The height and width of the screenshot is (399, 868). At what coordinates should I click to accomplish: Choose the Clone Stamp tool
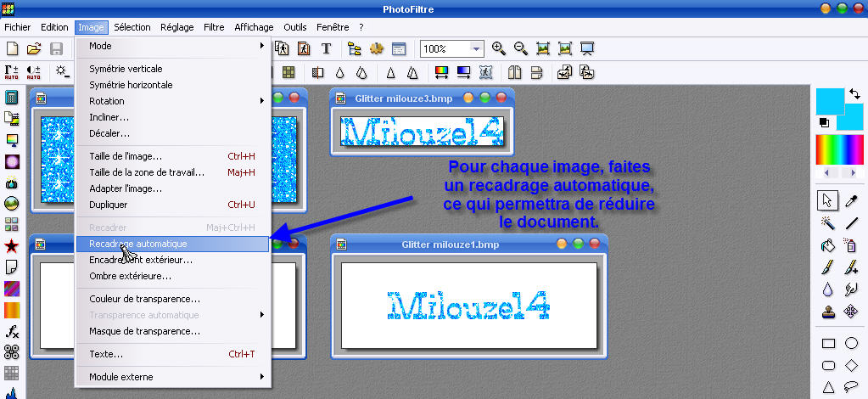point(828,312)
